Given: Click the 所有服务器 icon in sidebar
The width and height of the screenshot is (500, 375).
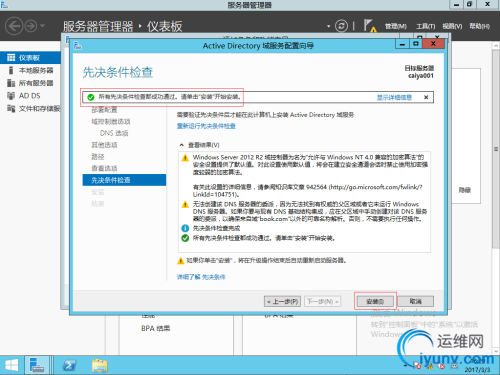Looking at the screenshot, I should point(11,83).
